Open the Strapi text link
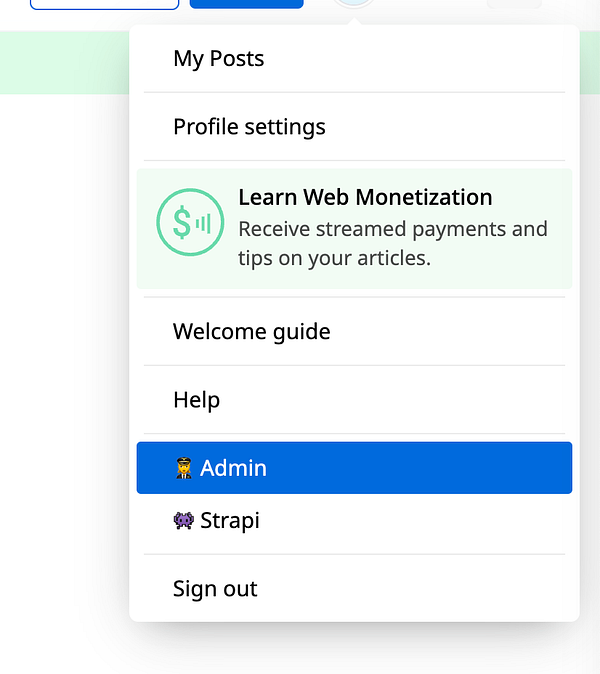600x674 pixels. pos(230,521)
